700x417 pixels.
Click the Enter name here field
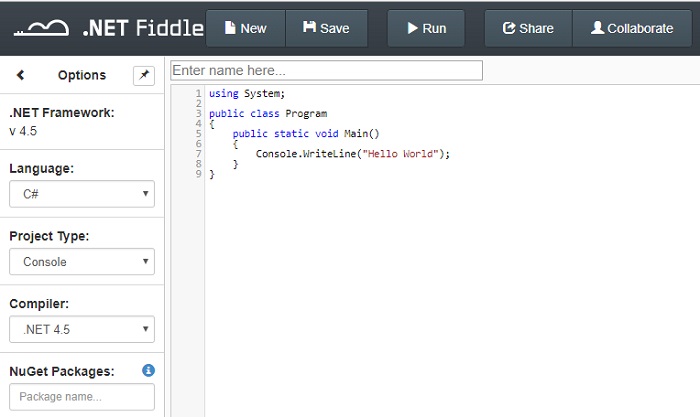click(x=326, y=71)
